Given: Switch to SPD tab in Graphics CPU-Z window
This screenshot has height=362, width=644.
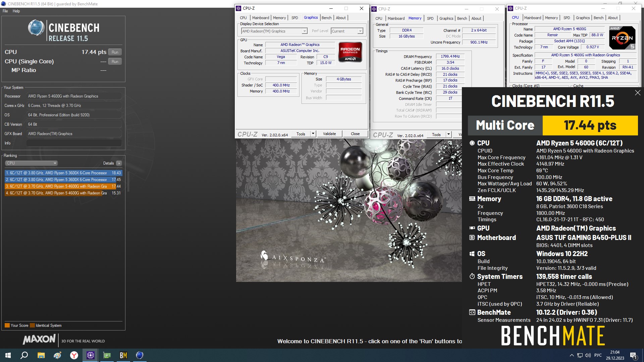Looking at the screenshot, I should coord(294,18).
